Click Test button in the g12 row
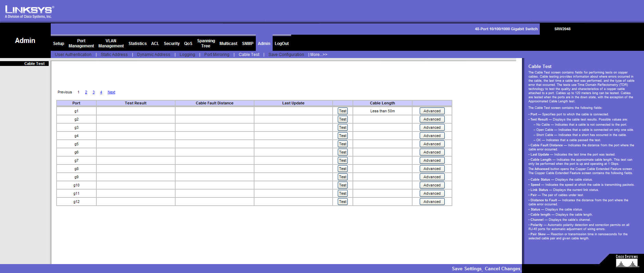This screenshot has height=273, width=644. [x=343, y=202]
